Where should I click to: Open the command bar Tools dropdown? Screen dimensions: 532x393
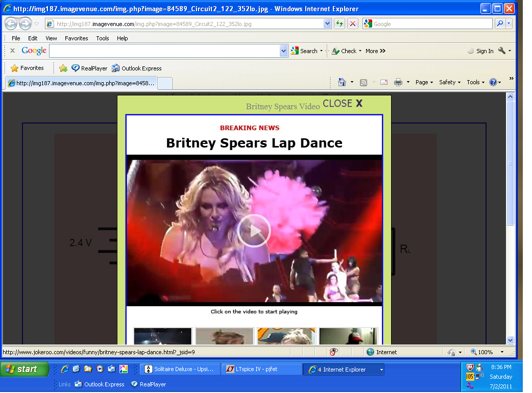pos(475,82)
